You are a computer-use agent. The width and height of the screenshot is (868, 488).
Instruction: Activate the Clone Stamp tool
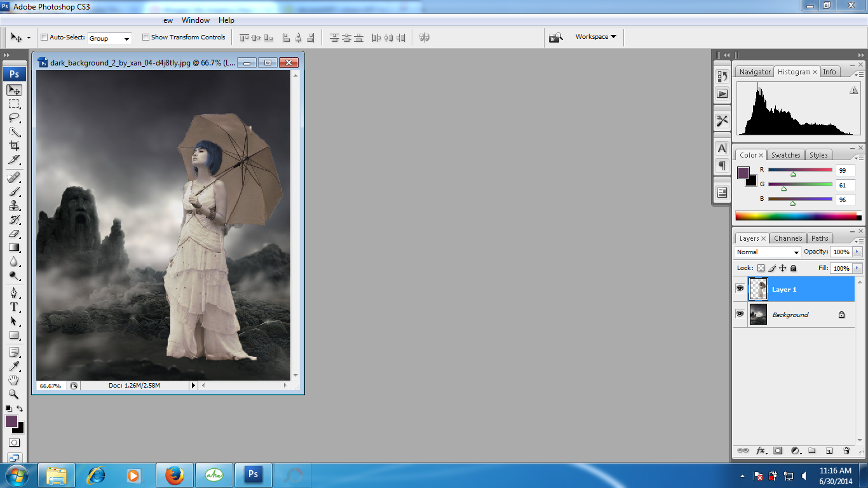(14, 205)
